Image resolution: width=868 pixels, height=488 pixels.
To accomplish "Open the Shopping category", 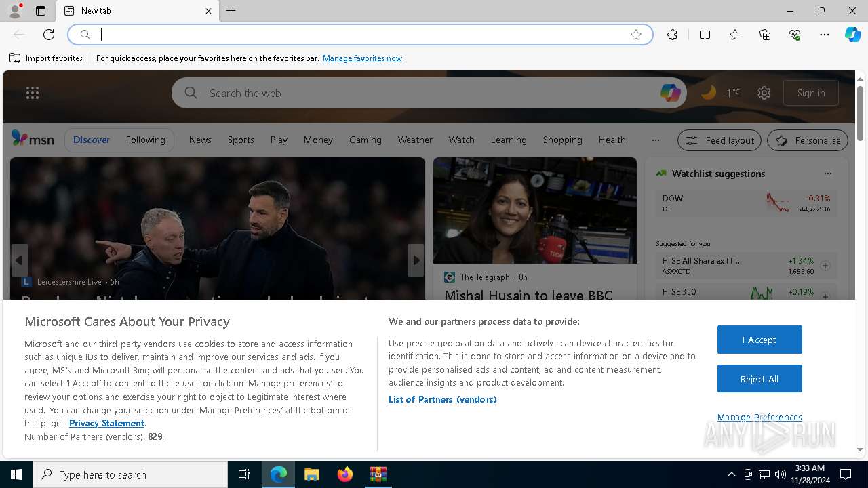I will 563,140.
